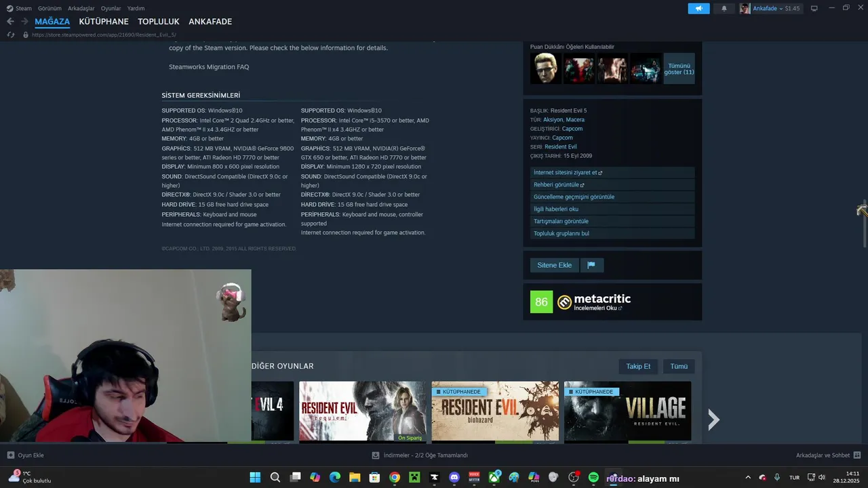Open Güncelleme geçmişini görüntüle link

(x=612, y=197)
